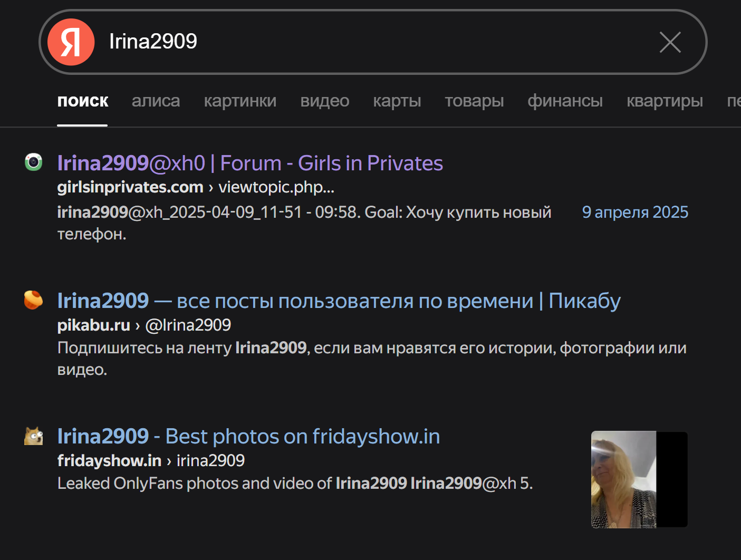Open the fridayshow.in result thumbnail image

(x=639, y=479)
